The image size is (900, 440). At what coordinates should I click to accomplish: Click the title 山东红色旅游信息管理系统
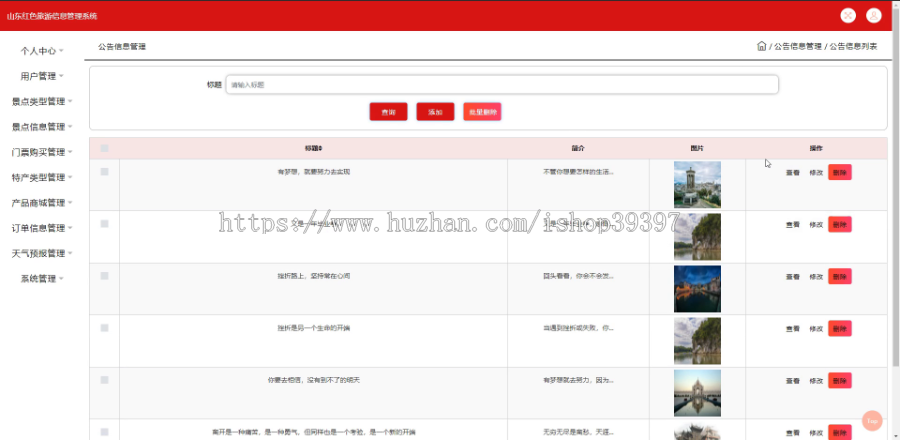click(x=52, y=16)
